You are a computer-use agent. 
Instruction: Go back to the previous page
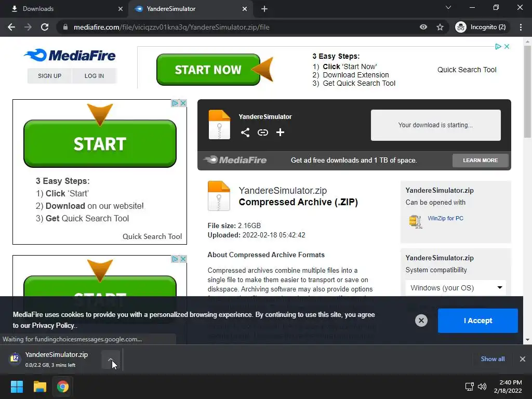click(x=11, y=27)
